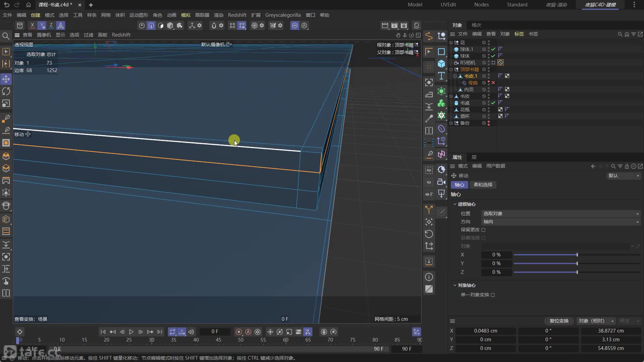This screenshot has width=644, height=362.
Task: Click the autokey A button
Action: coord(248,332)
